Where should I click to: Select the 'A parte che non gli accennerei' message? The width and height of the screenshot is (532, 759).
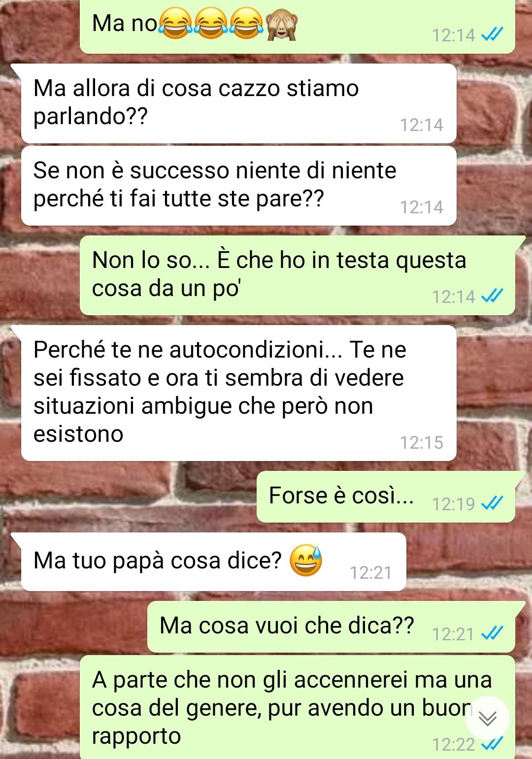(x=298, y=707)
